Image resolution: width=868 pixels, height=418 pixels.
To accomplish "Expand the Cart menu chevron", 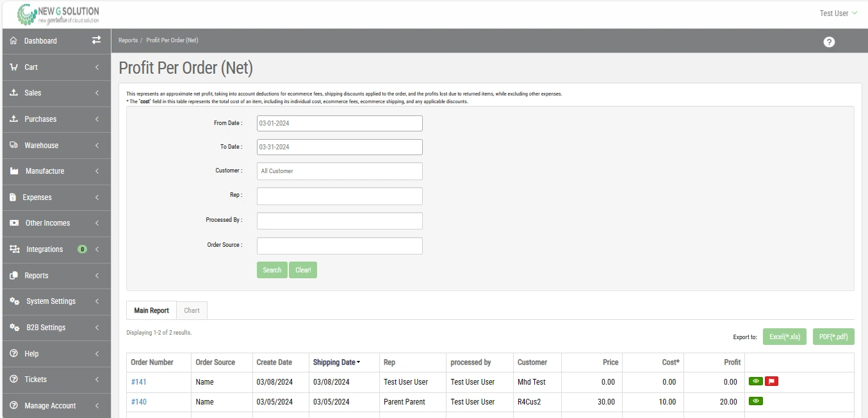I will [x=97, y=67].
